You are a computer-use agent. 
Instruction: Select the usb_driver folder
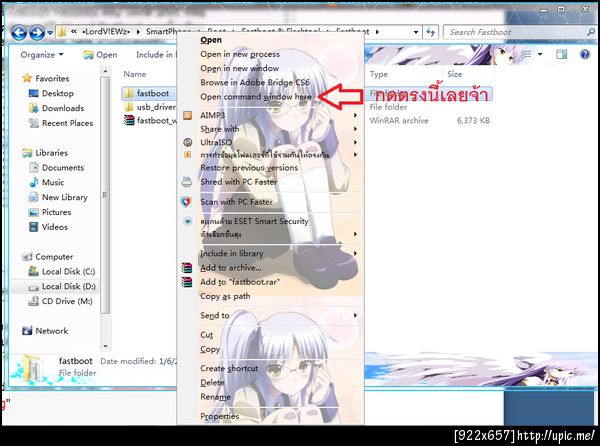tap(150, 107)
